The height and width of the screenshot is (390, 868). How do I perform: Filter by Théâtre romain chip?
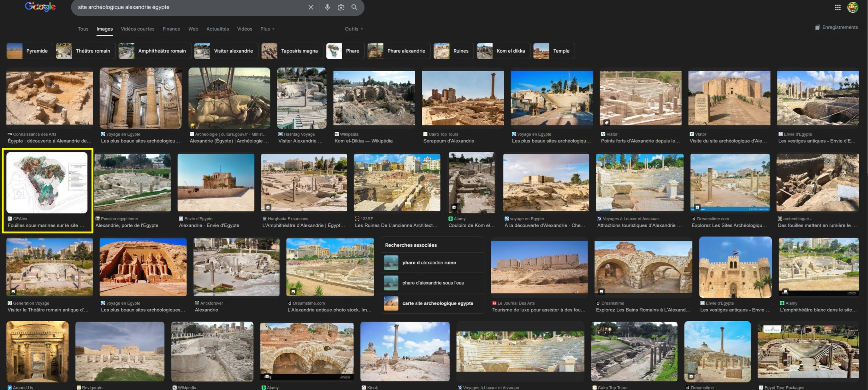(x=86, y=51)
